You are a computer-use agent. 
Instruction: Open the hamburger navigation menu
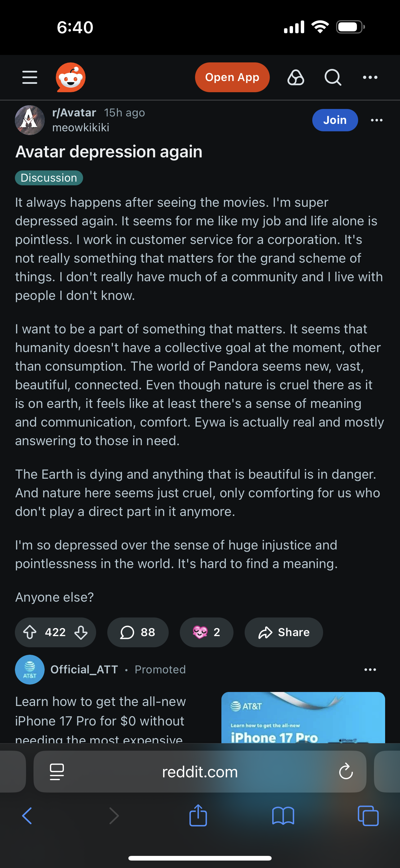[30, 78]
